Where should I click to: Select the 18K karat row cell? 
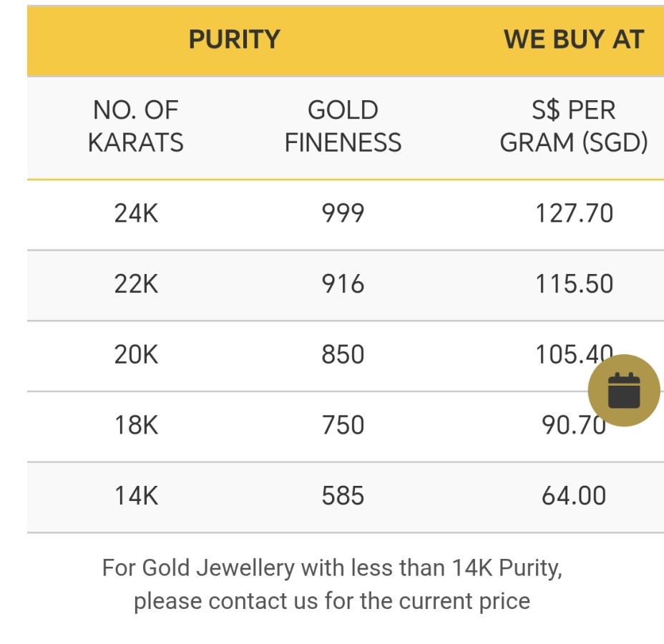(136, 426)
